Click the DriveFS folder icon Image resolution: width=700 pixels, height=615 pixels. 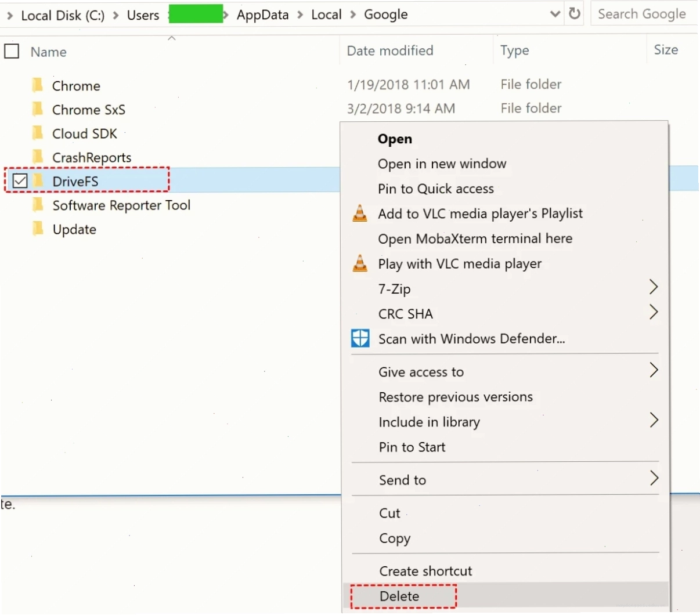(38, 181)
